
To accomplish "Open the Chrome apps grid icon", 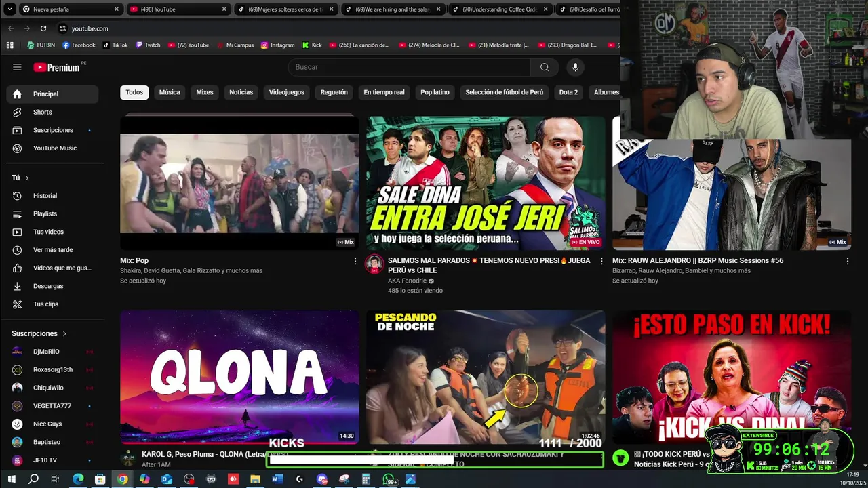I will [9, 45].
